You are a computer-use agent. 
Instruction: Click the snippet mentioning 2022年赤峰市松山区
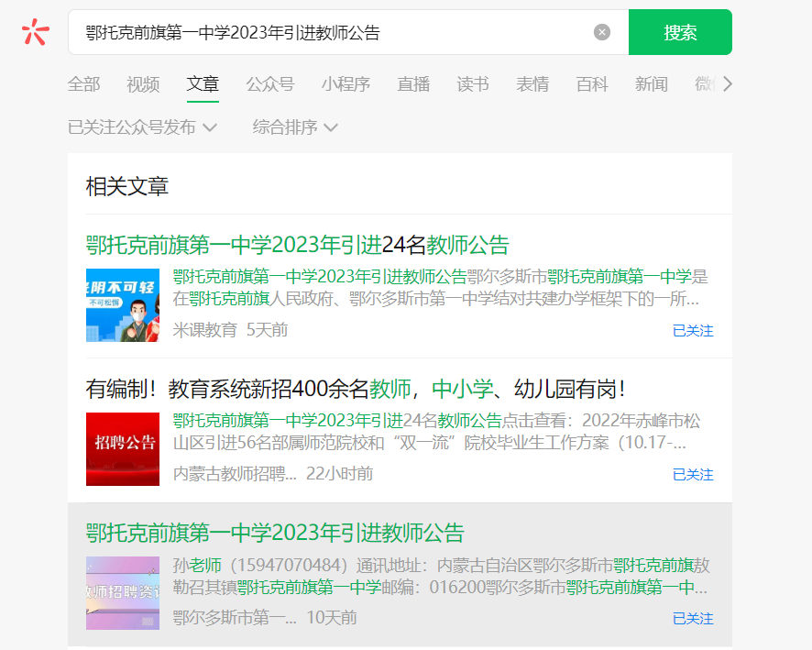click(x=436, y=432)
